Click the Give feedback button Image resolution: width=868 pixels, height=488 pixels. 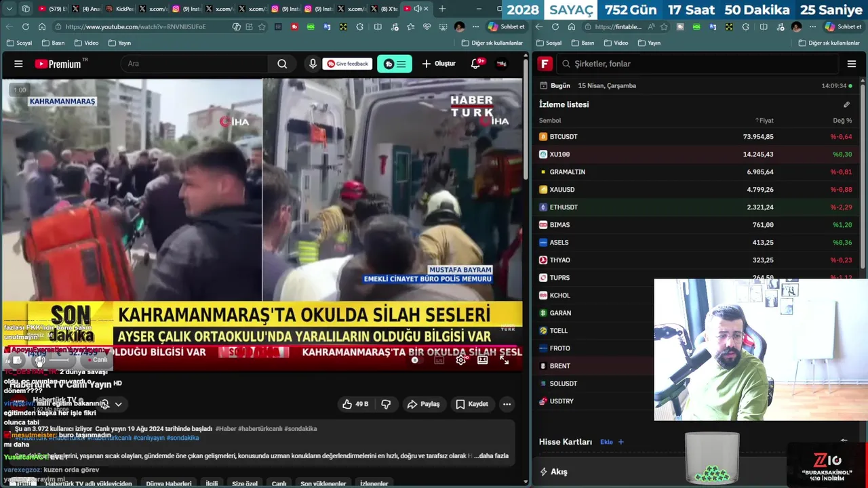click(348, 64)
